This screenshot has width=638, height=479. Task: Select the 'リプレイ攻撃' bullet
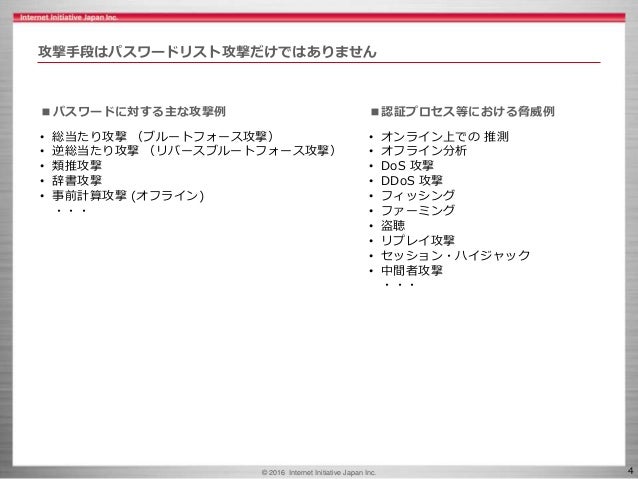pyautogui.click(x=418, y=241)
